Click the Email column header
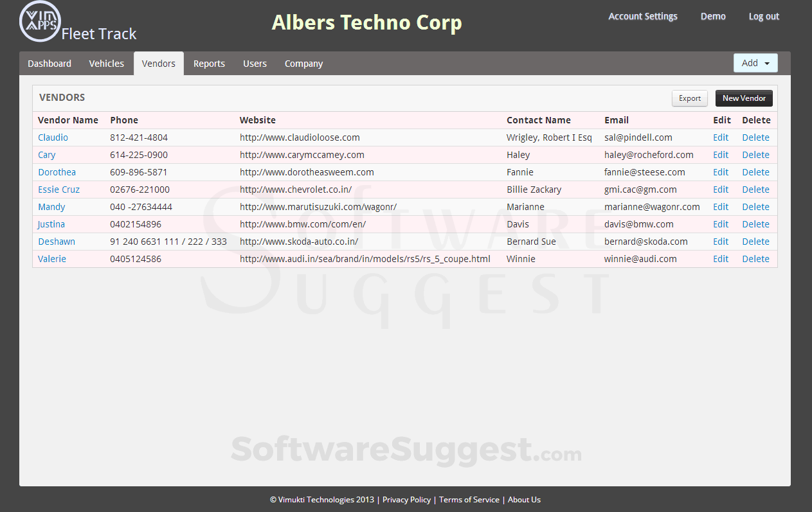 (617, 120)
